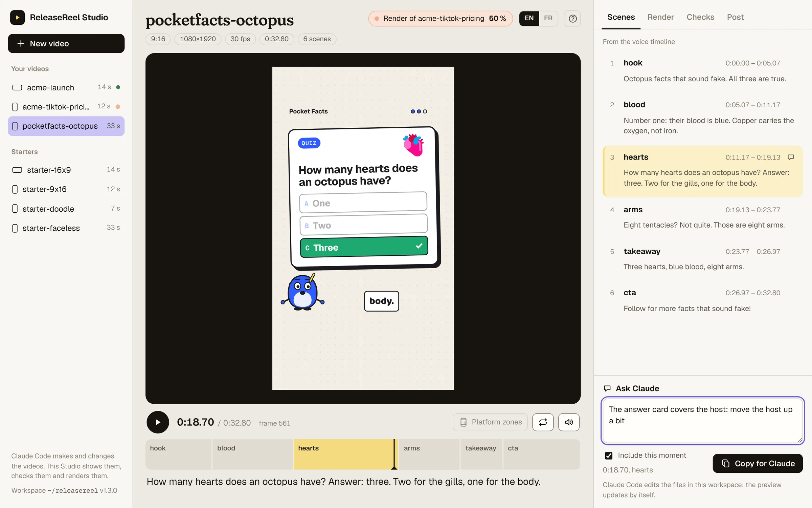Click the green status dot on acme-launch

(x=118, y=87)
